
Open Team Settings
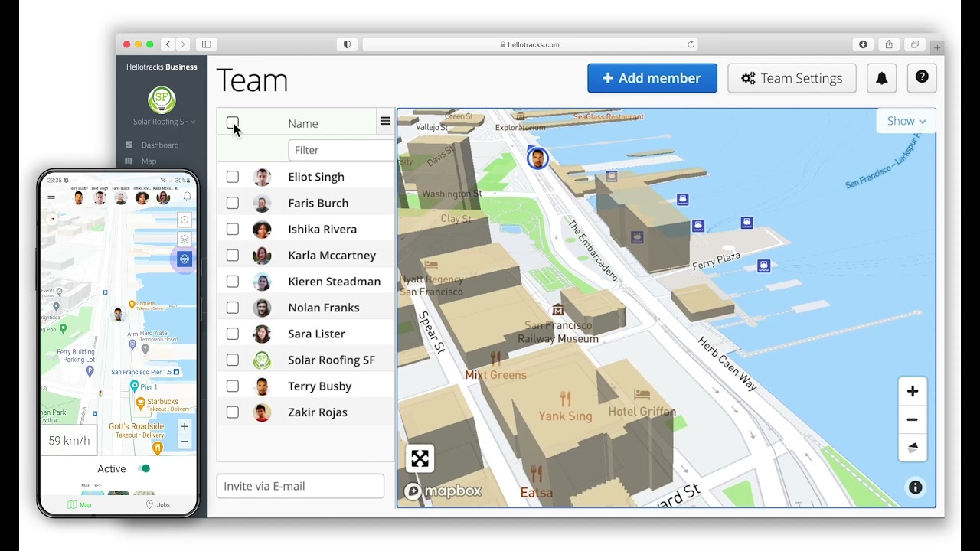792,78
